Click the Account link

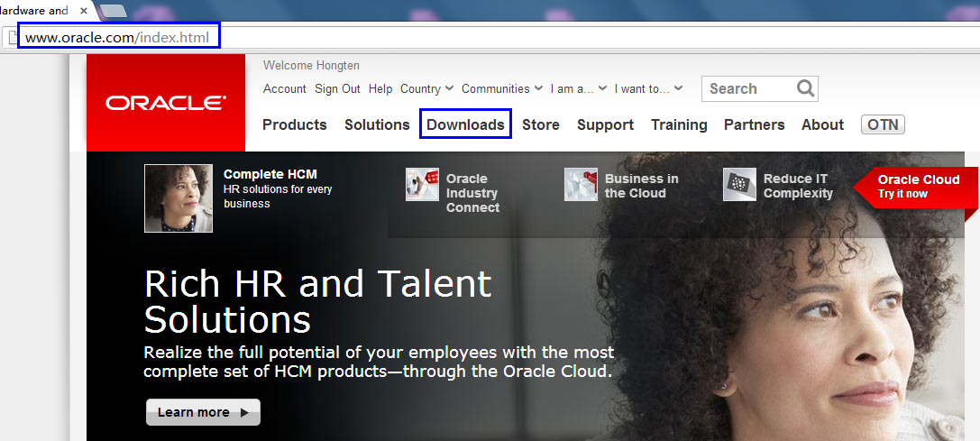click(284, 88)
